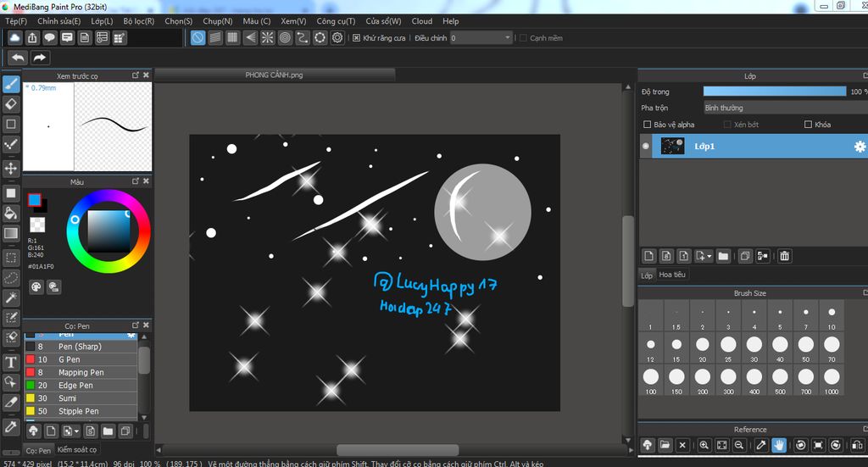Open the Công cụ(T) menu
Image resolution: width=868 pixels, height=467 pixels.
click(x=336, y=21)
